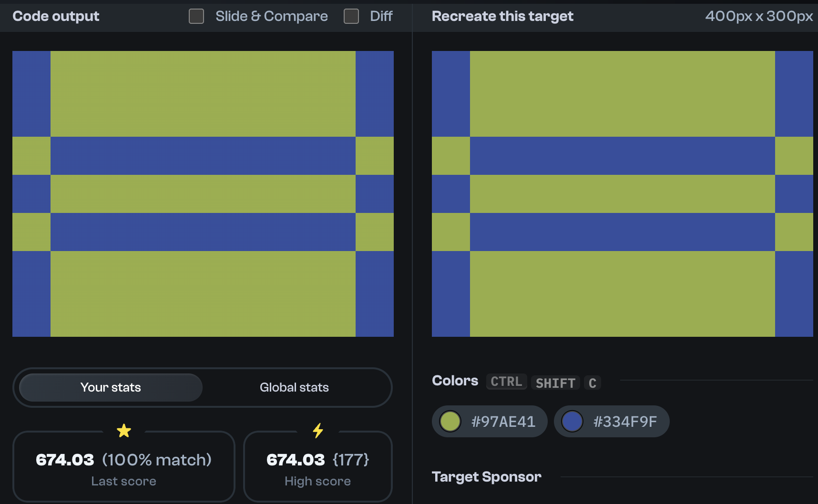Click the SHIFT key badge next to Colors
The height and width of the screenshot is (504, 818).
pyautogui.click(x=555, y=383)
